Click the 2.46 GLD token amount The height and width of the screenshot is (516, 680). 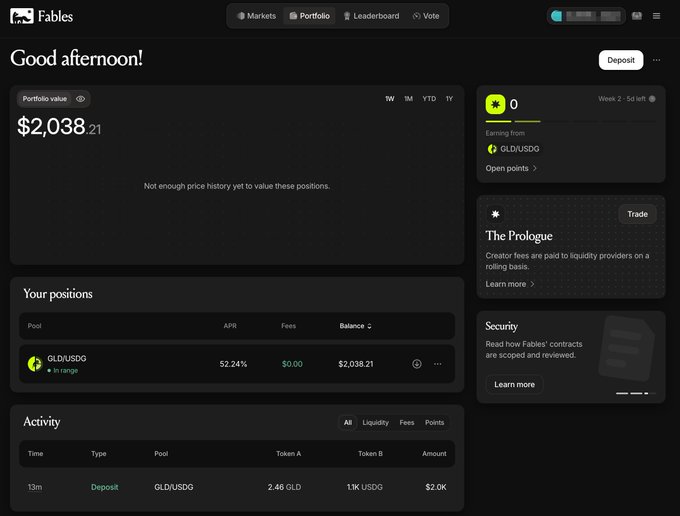(284, 487)
